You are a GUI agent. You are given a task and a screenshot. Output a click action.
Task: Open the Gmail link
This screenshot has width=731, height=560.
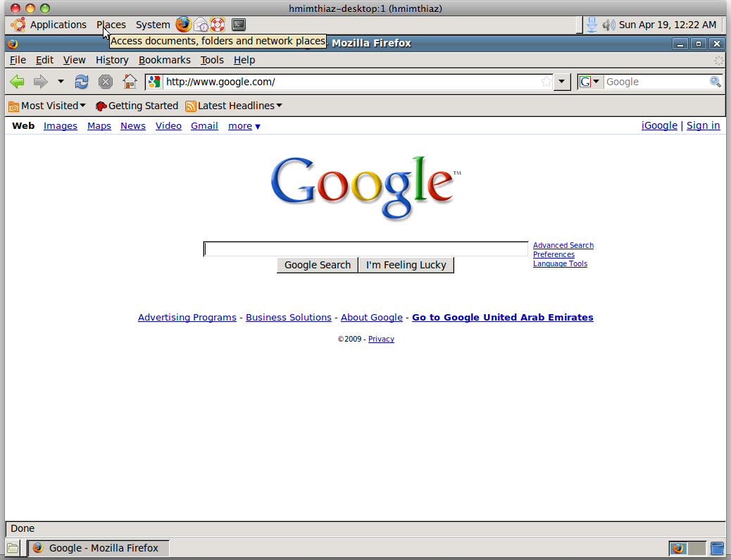pos(204,126)
